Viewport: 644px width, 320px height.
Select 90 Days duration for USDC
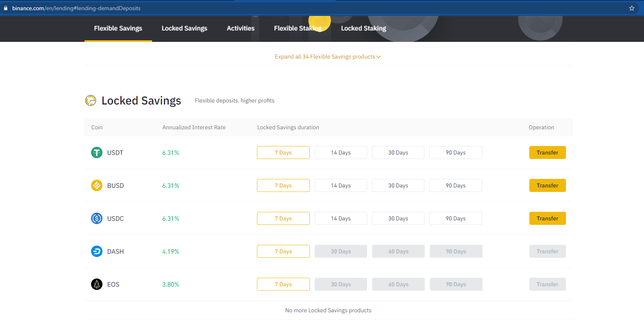tap(456, 218)
